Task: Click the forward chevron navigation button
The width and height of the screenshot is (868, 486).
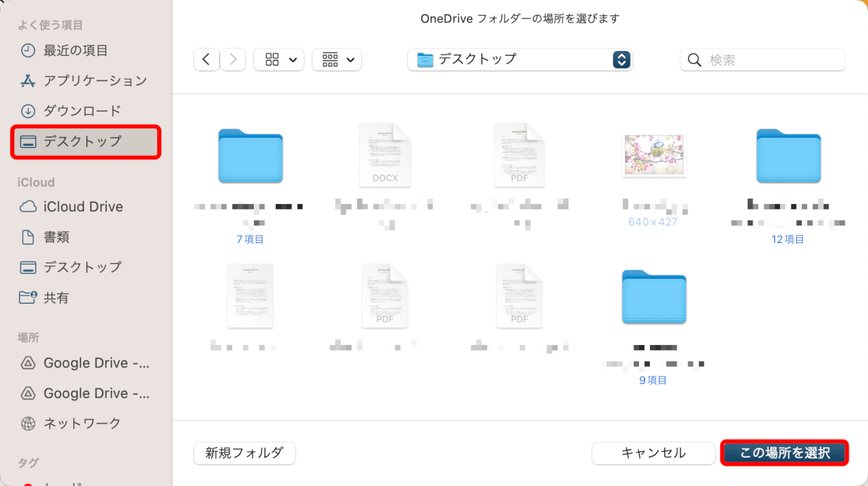Action: pyautogui.click(x=233, y=60)
